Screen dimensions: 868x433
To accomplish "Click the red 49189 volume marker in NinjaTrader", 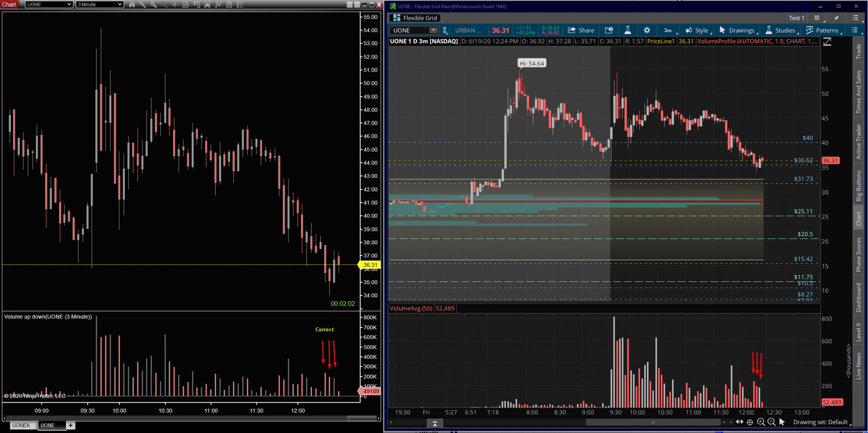I will pyautogui.click(x=370, y=391).
